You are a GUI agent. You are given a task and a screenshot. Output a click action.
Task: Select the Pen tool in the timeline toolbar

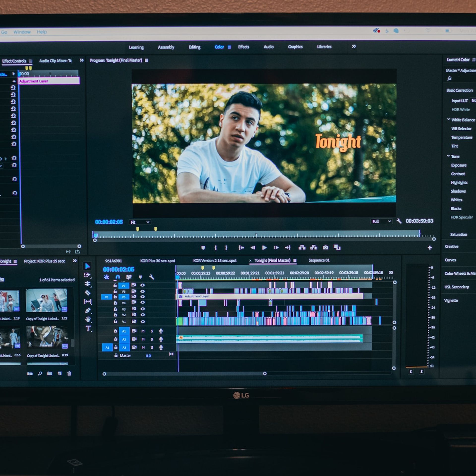[x=88, y=311]
